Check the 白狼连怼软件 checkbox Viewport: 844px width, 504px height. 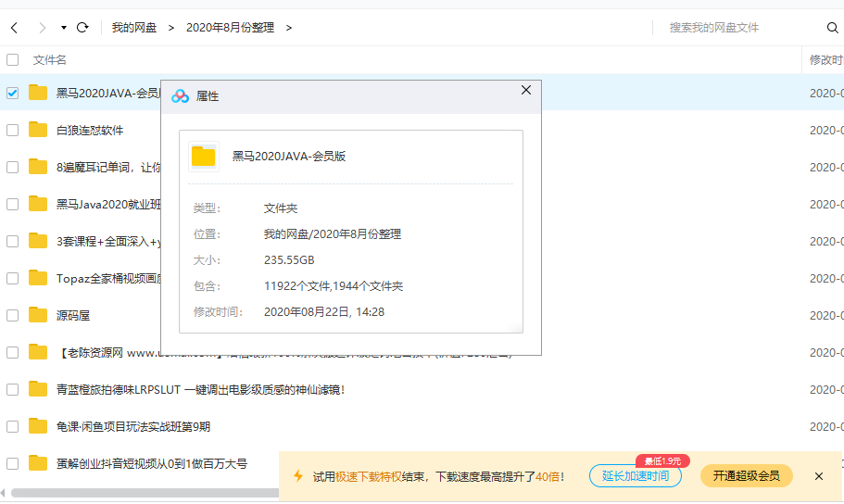(12, 131)
